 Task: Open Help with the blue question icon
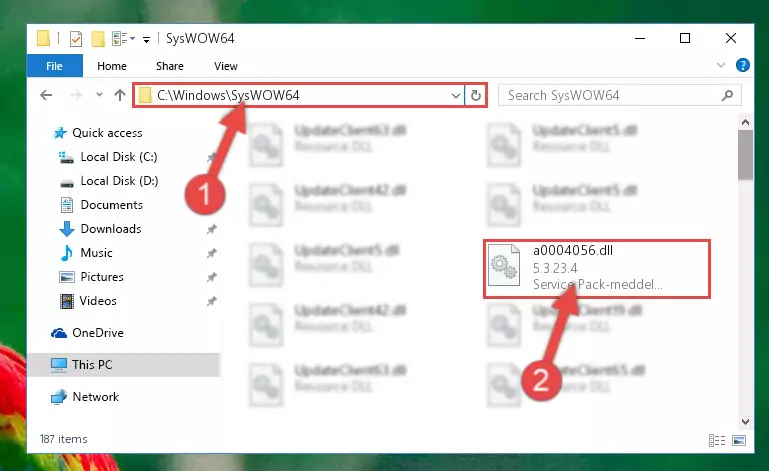[x=743, y=65]
